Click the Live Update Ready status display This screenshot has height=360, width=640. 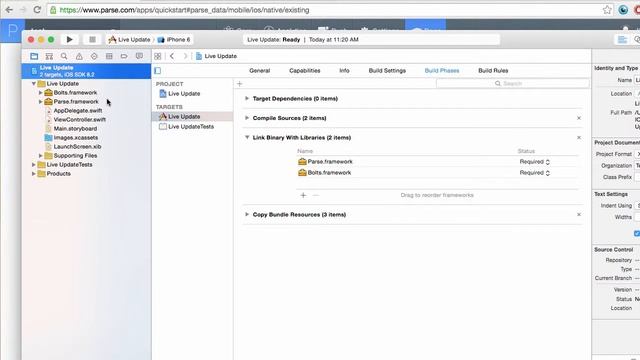(x=371, y=40)
